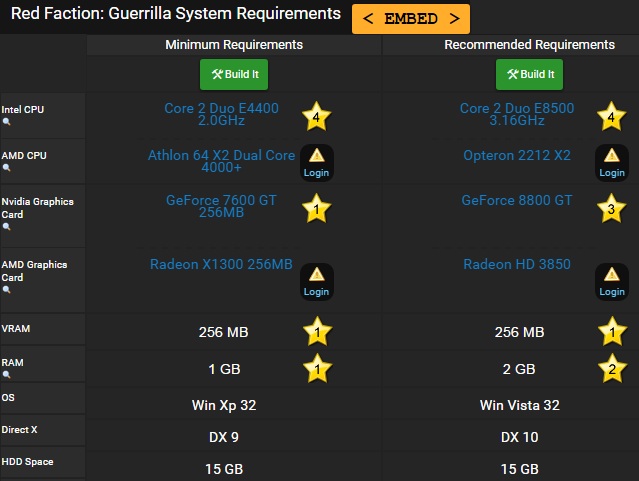Open the Opteron 2212 X2 link
The height and width of the screenshot is (481, 639).
(517, 155)
